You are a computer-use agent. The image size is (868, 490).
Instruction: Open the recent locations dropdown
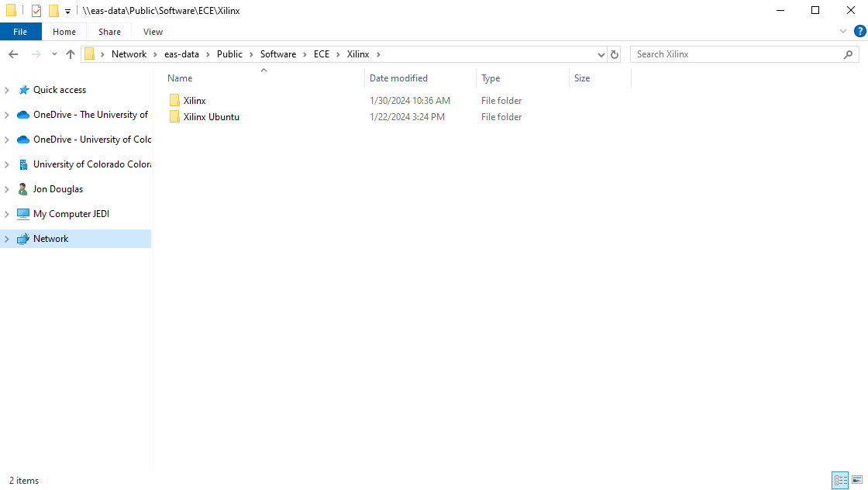point(54,54)
